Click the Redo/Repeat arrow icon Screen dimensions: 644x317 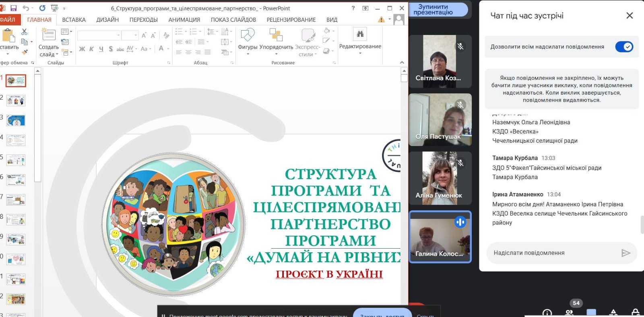pos(42,8)
